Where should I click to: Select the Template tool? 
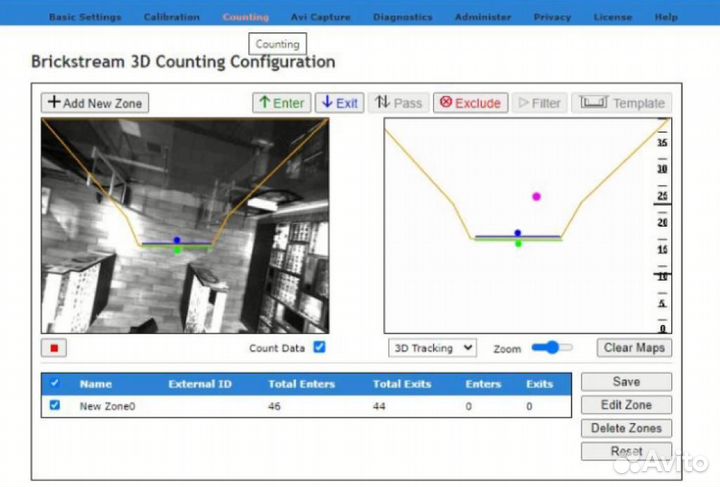(x=622, y=103)
